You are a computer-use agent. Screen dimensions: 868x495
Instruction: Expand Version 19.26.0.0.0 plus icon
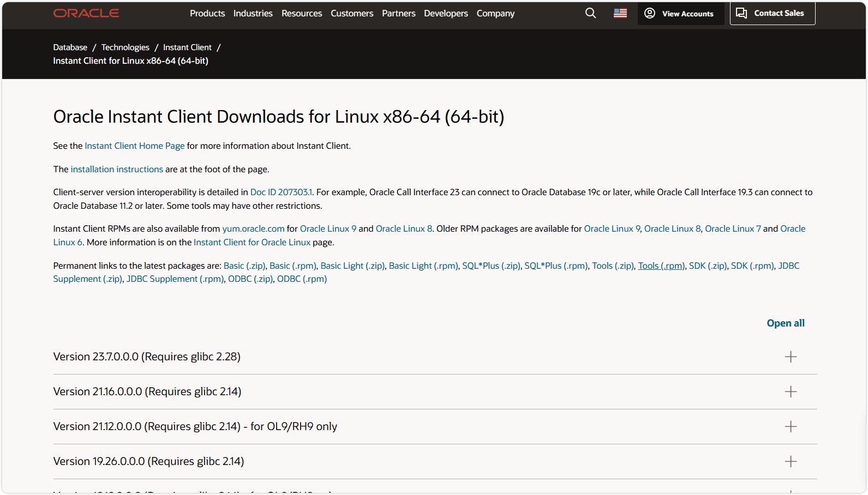pyautogui.click(x=791, y=461)
